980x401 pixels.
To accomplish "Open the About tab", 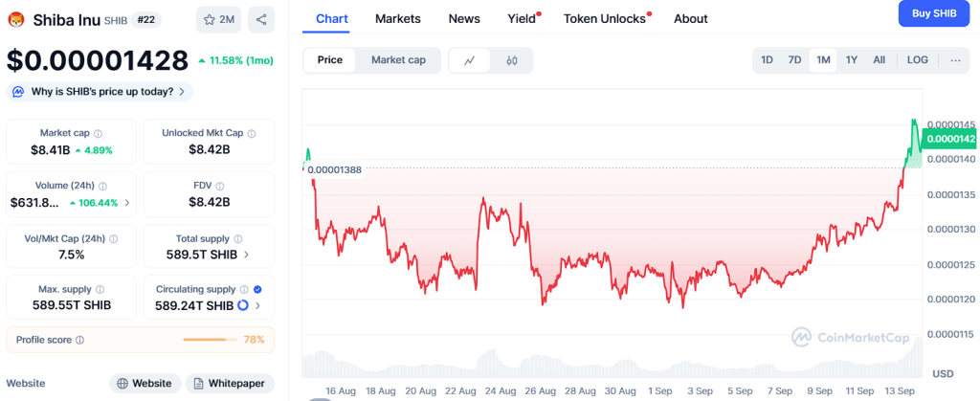I will (x=691, y=19).
